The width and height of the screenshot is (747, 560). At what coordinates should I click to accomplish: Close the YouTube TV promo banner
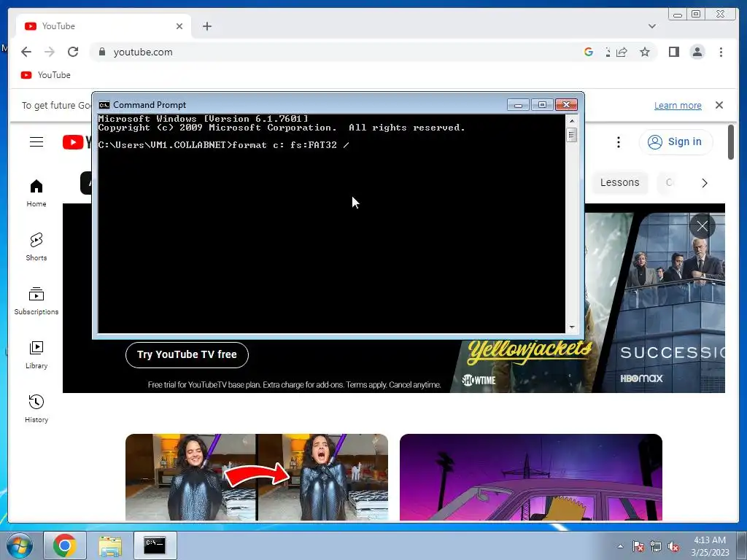[x=703, y=226]
